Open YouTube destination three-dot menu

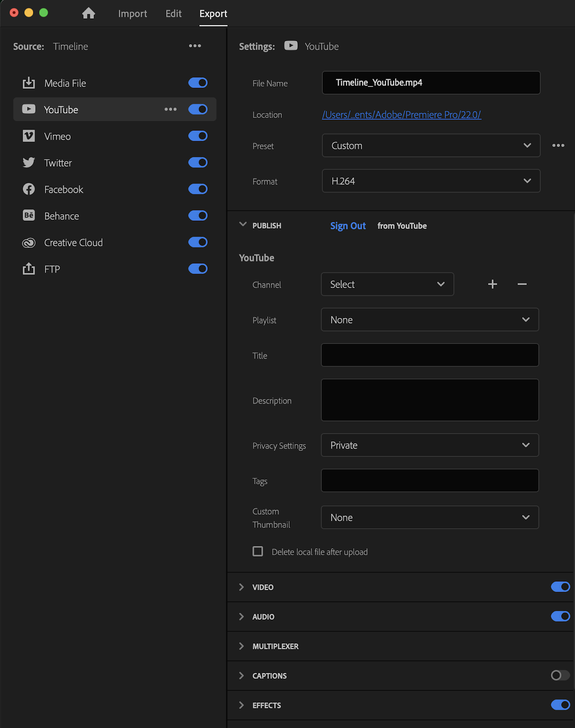tap(171, 109)
